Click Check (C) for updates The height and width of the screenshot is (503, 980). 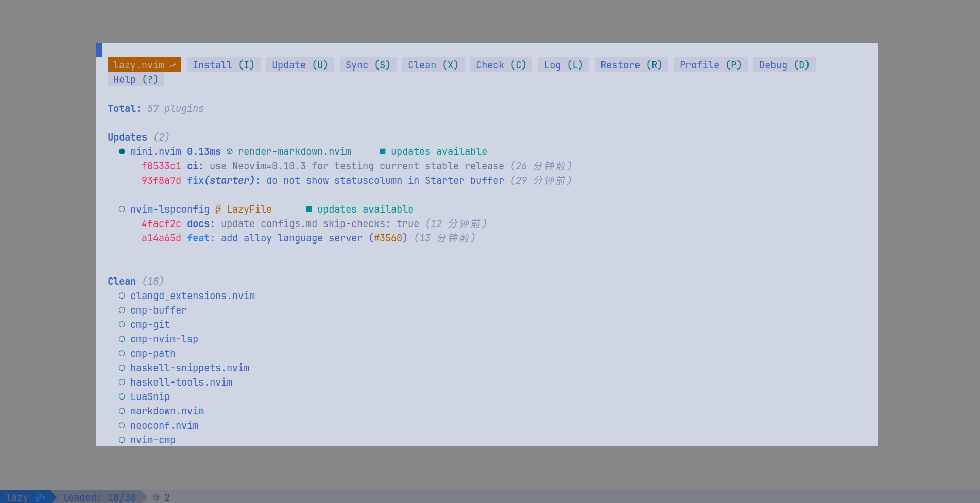[501, 65]
